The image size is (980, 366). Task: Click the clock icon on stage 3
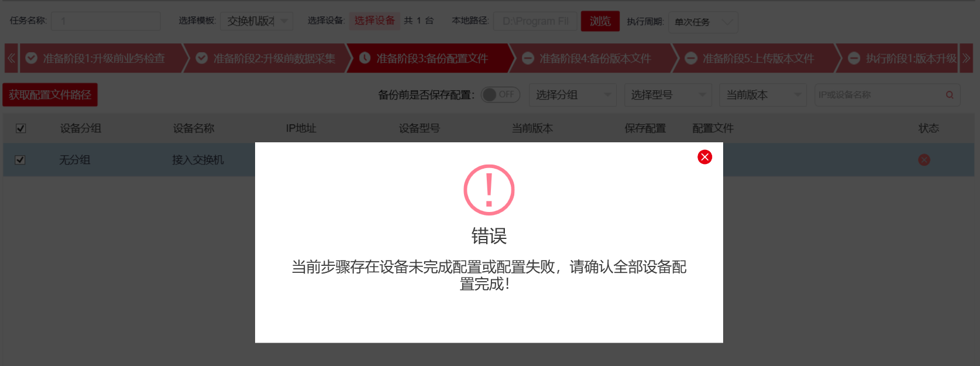click(x=365, y=58)
